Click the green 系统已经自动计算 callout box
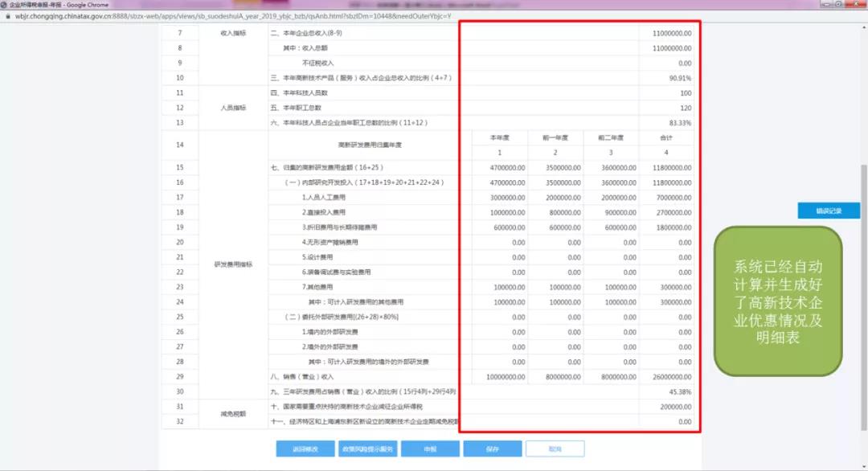 click(x=777, y=301)
